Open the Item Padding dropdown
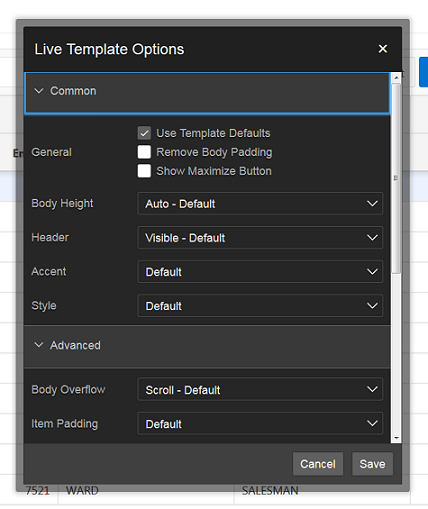 [x=260, y=424]
